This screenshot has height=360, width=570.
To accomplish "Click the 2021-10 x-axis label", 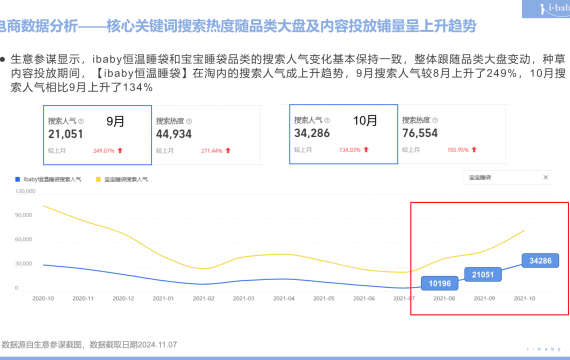I will (x=525, y=299).
